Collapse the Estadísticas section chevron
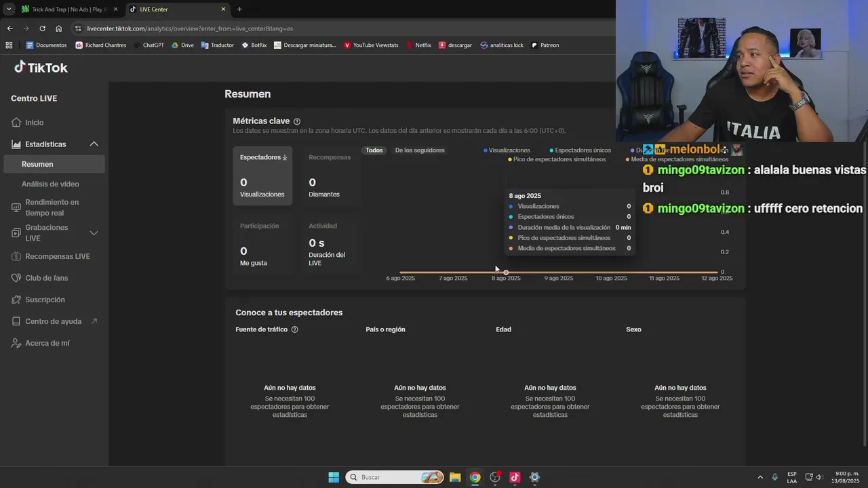The height and width of the screenshot is (488, 868). [94, 144]
